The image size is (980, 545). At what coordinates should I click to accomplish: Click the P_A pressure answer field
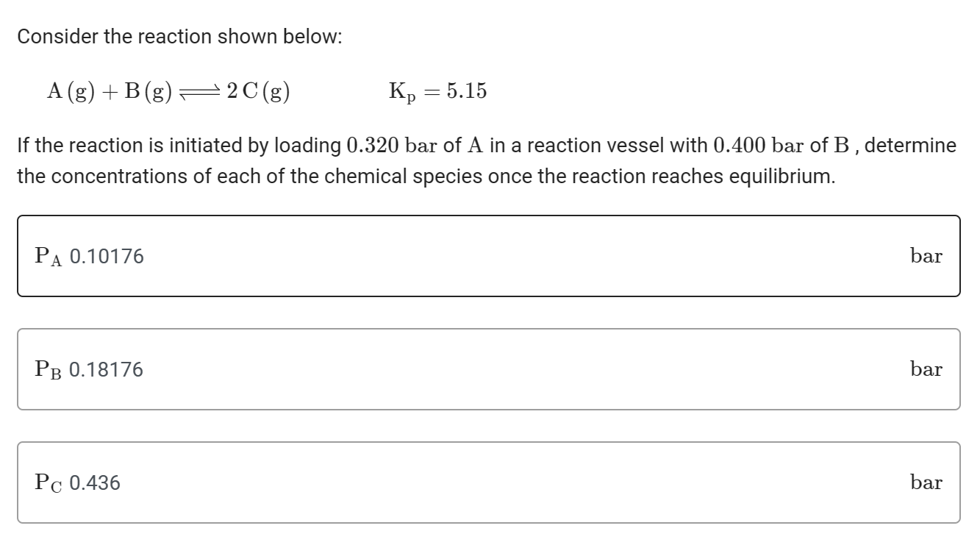point(489,256)
